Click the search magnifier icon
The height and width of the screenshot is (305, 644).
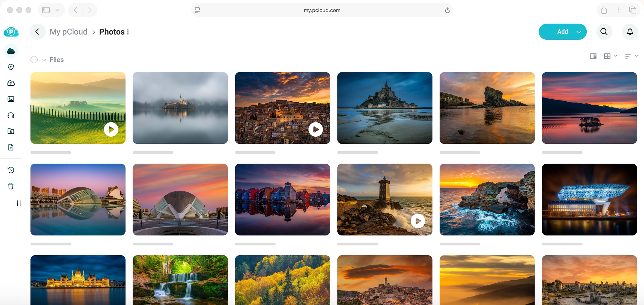point(604,32)
